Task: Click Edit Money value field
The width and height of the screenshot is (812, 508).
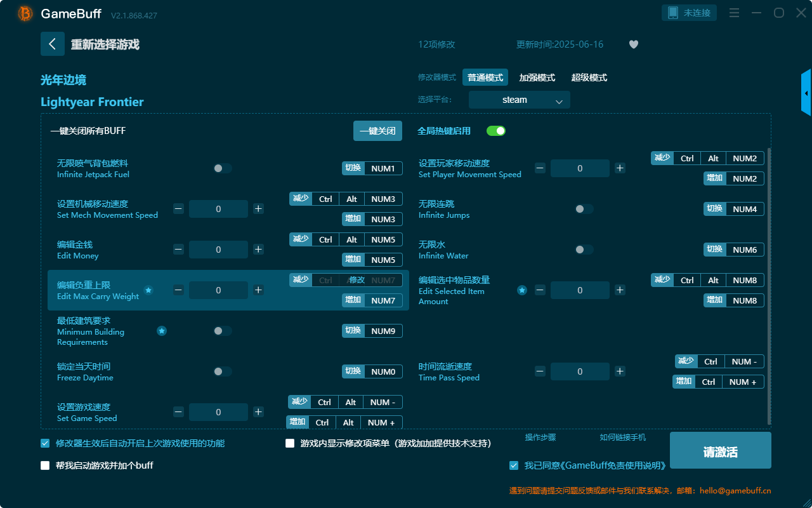Action: click(218, 250)
